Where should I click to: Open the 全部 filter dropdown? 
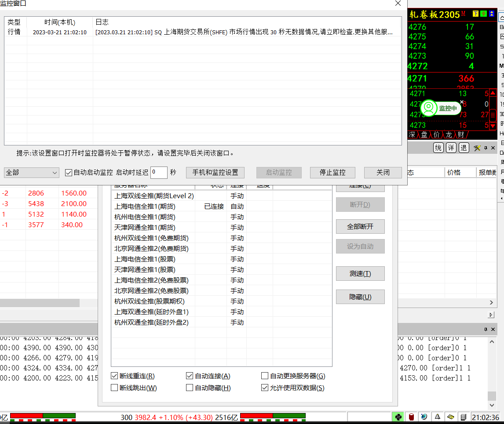[x=31, y=173]
